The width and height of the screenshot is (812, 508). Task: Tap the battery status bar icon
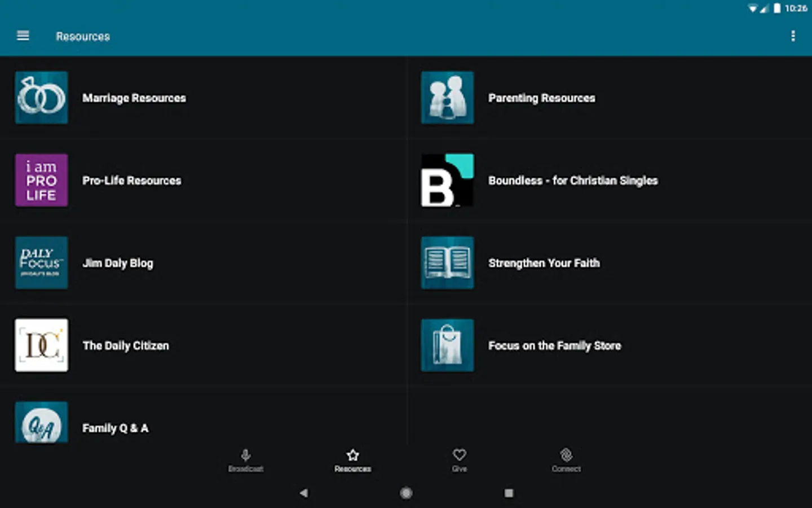tap(777, 8)
